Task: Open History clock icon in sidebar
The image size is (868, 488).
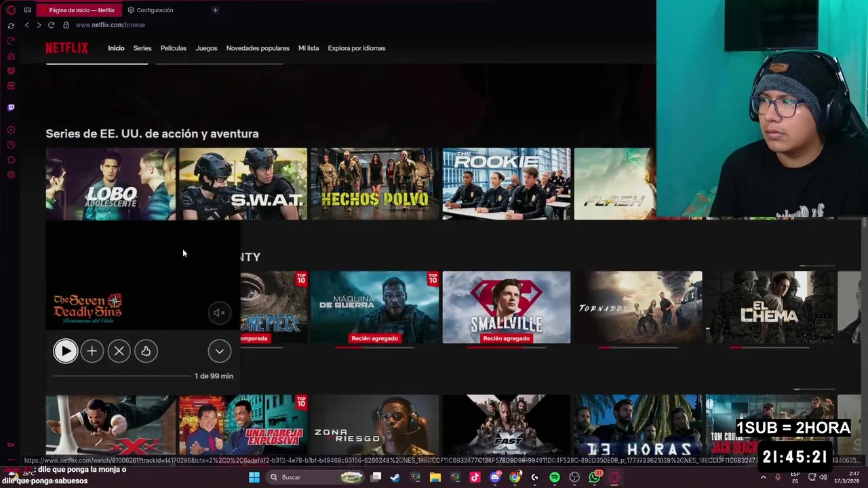Action: tap(11, 145)
